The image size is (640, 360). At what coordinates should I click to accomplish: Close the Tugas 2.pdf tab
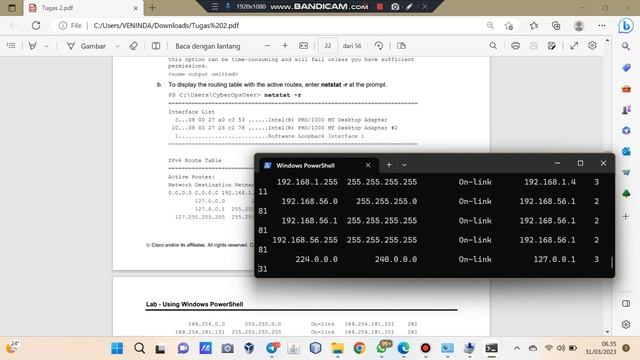pos(136,8)
